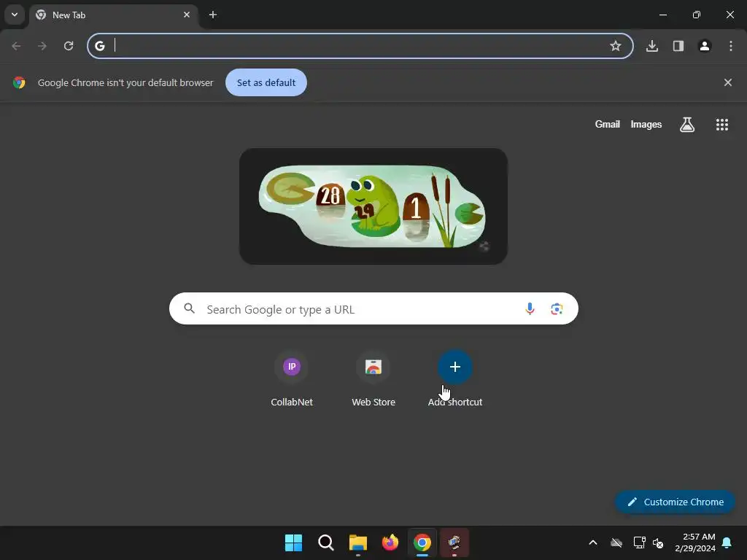
Task: Click the Google G icon in address bar
Action: click(x=99, y=46)
